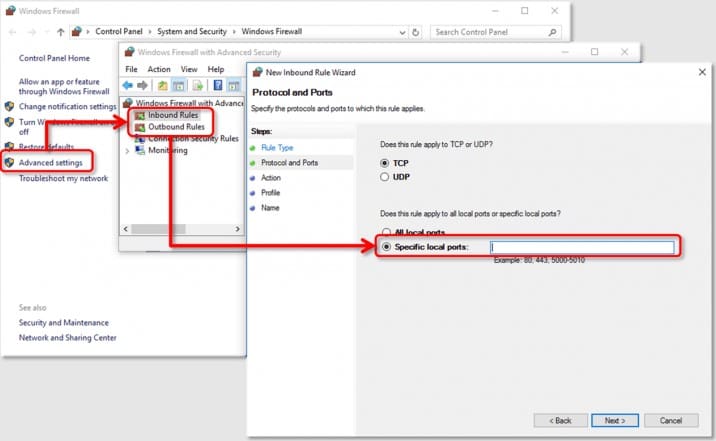Click the Control Panel breadcrumb

tap(119, 32)
